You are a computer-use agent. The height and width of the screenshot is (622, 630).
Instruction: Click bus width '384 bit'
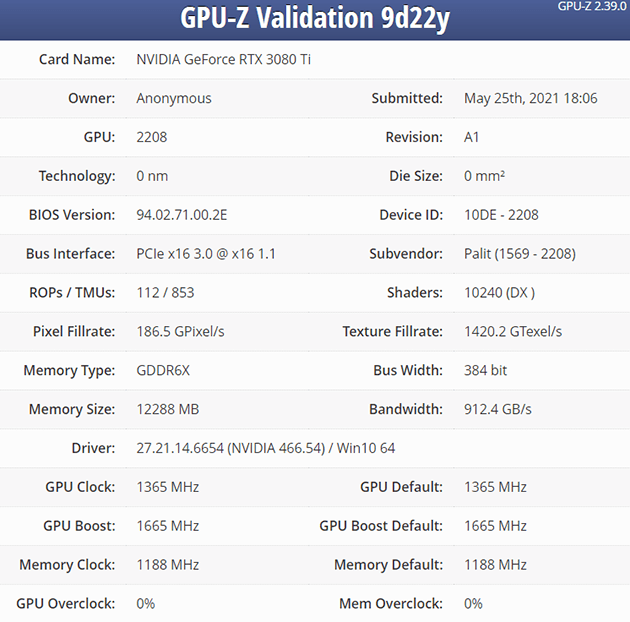pyautogui.click(x=485, y=370)
